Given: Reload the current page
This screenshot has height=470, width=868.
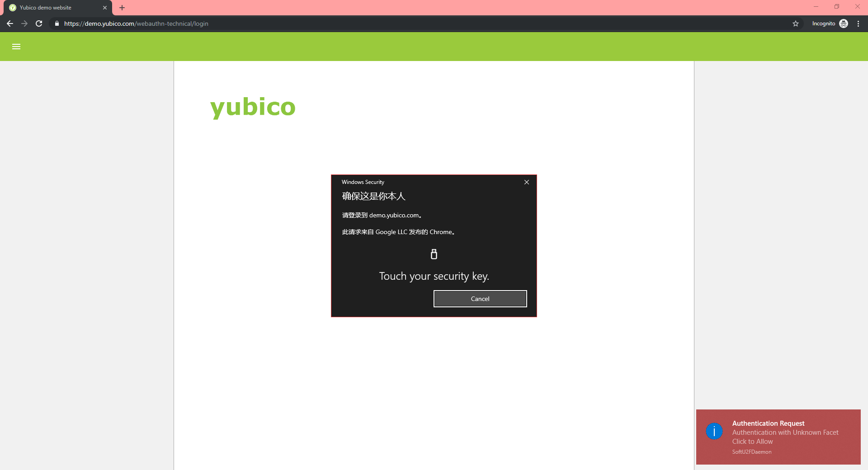Looking at the screenshot, I should pyautogui.click(x=39, y=23).
